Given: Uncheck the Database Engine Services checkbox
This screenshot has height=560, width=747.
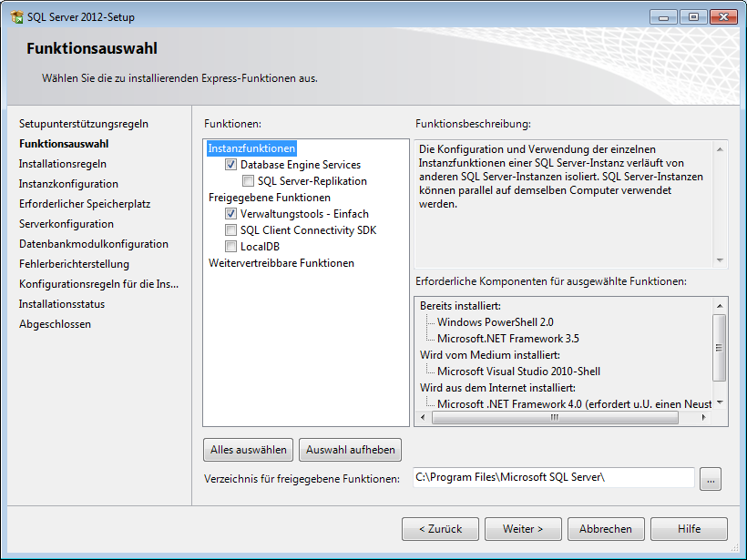Looking at the screenshot, I should point(231,165).
